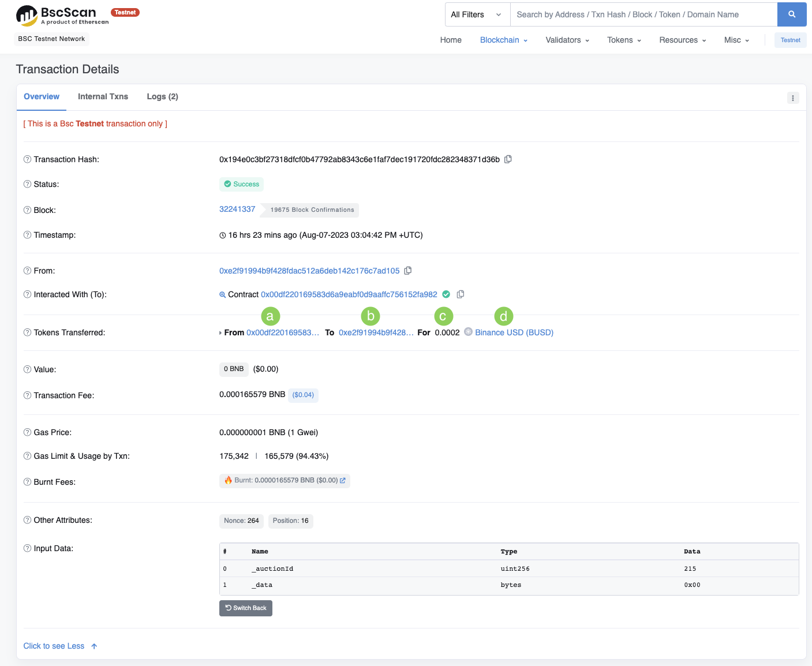Expand the Blockchain menu
The height and width of the screenshot is (666, 812).
click(503, 40)
